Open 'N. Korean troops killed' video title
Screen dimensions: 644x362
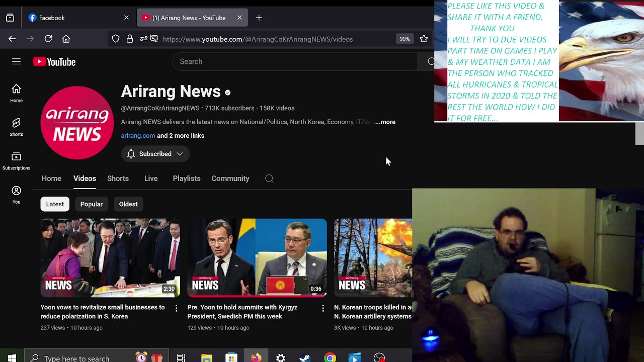373,312
